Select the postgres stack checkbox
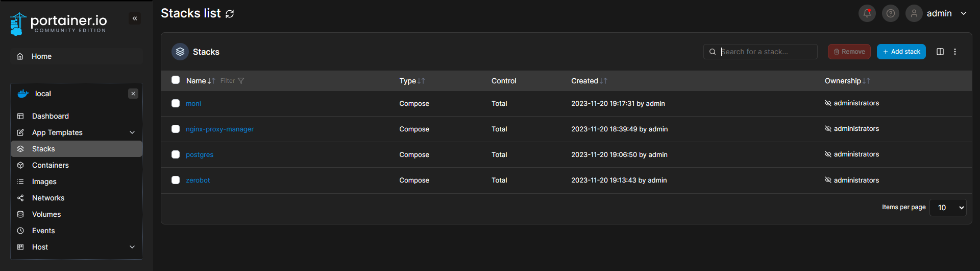 tap(176, 154)
